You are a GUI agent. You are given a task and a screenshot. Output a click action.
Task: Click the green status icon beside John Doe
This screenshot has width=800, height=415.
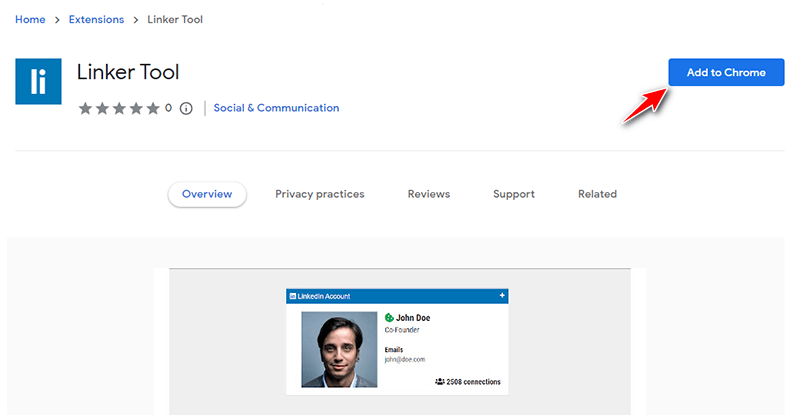coord(389,318)
